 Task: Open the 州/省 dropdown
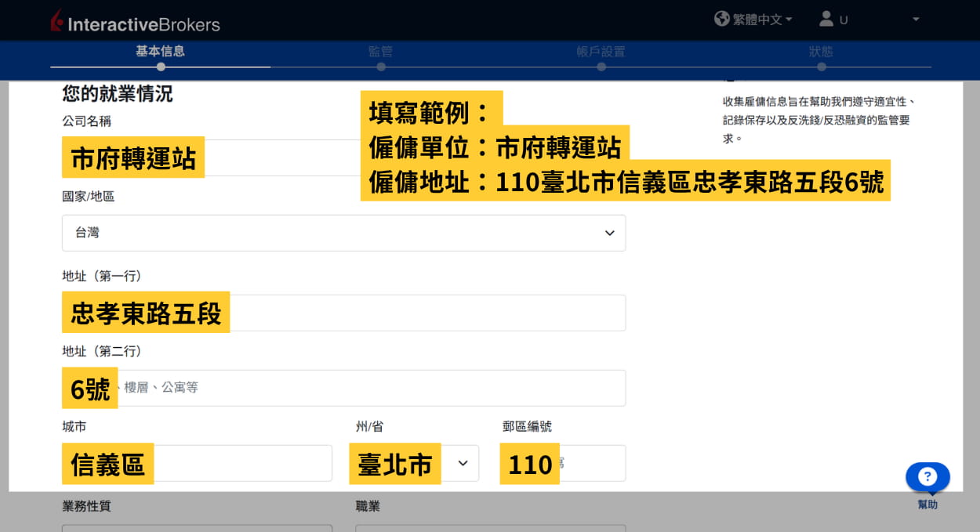417,463
